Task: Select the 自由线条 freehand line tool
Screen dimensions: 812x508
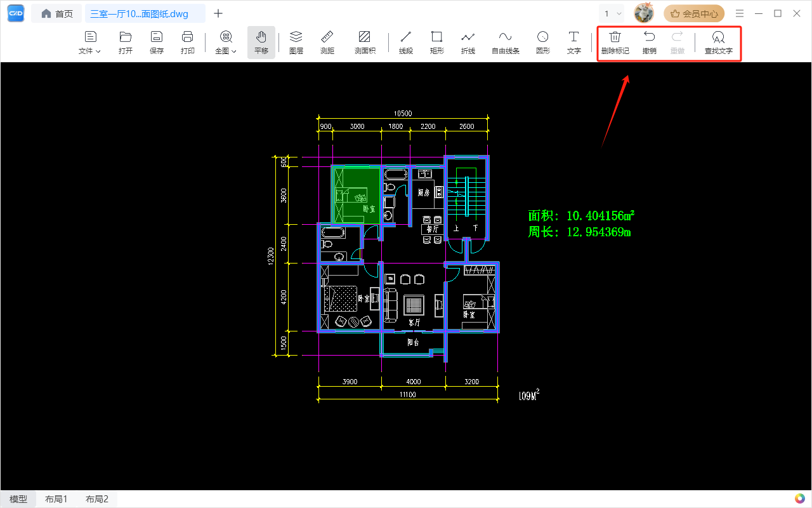Action: pos(506,43)
